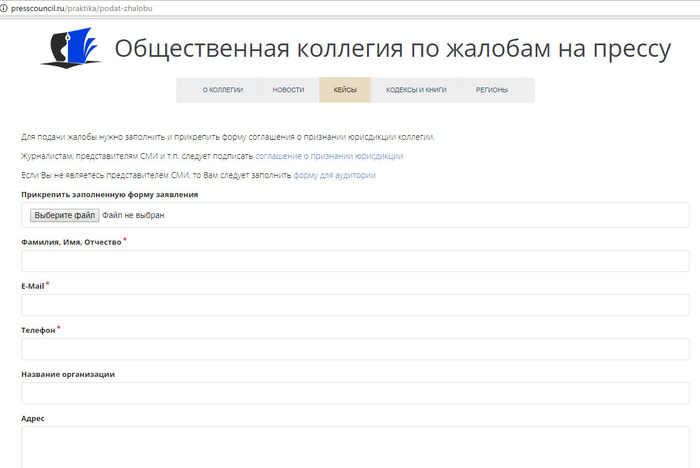
Task: Click inside the 'Адрес' text area
Action: tap(355, 447)
